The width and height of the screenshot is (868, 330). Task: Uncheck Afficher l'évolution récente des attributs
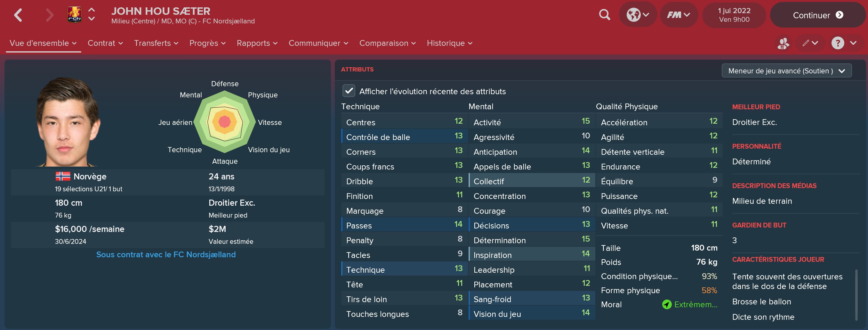(349, 91)
